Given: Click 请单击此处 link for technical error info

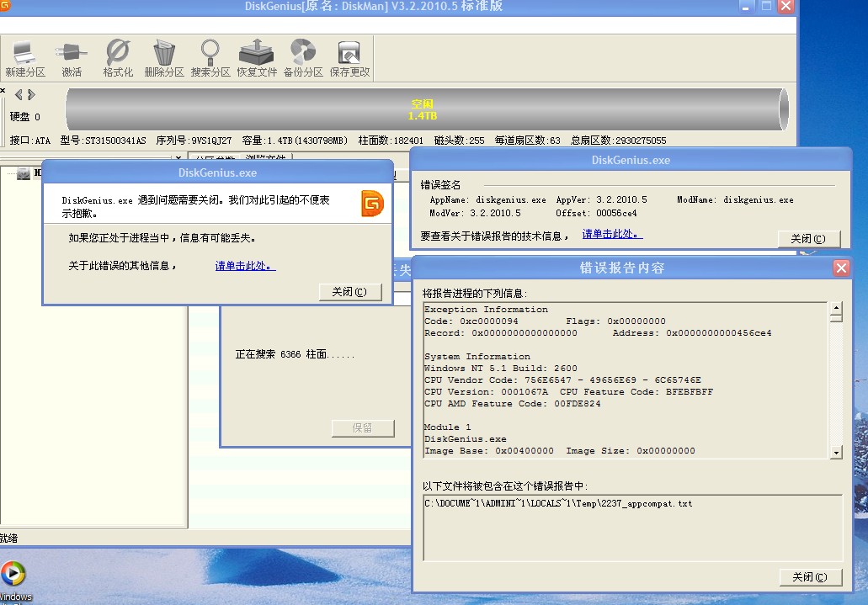Looking at the screenshot, I should click(x=612, y=234).
